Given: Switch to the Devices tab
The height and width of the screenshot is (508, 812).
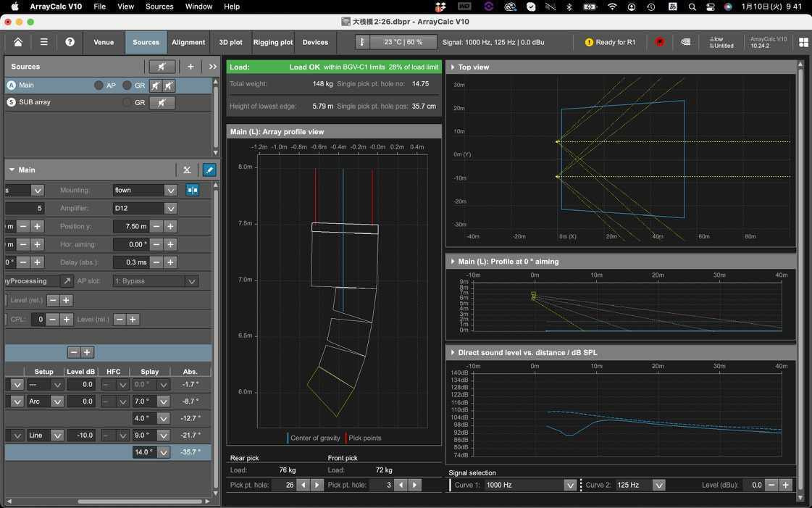Looking at the screenshot, I should point(315,43).
